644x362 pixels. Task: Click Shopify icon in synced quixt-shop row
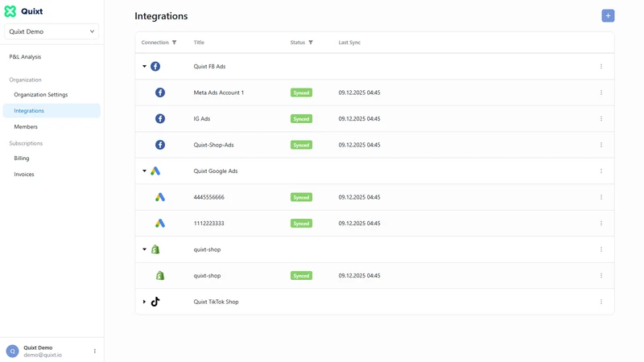[x=160, y=275]
